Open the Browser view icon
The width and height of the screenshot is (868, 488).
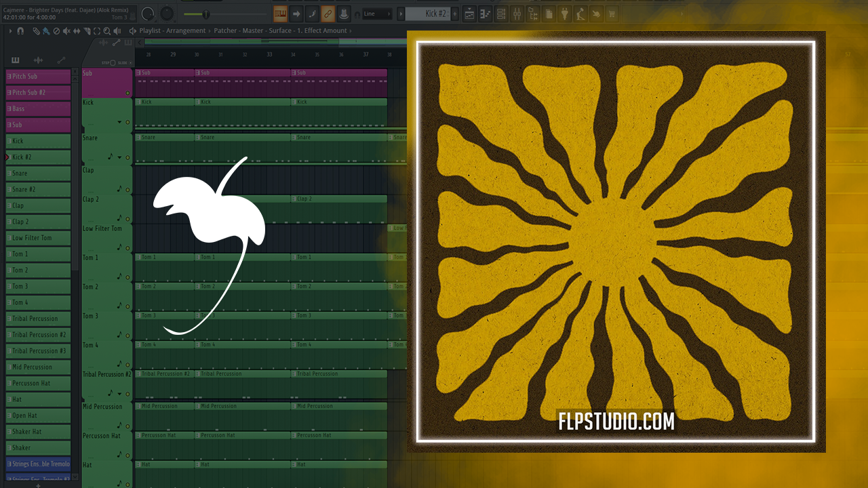coord(532,14)
